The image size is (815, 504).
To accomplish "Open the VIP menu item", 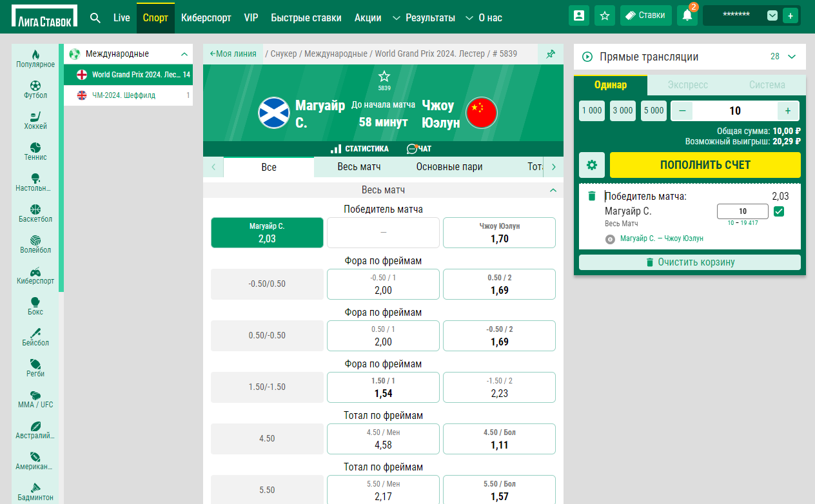I will [251, 18].
